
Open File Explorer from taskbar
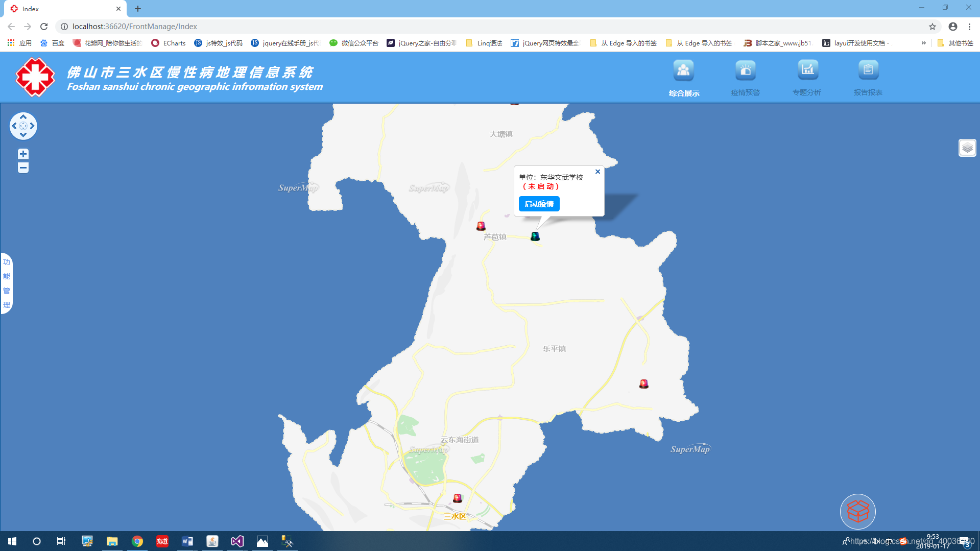pyautogui.click(x=112, y=541)
